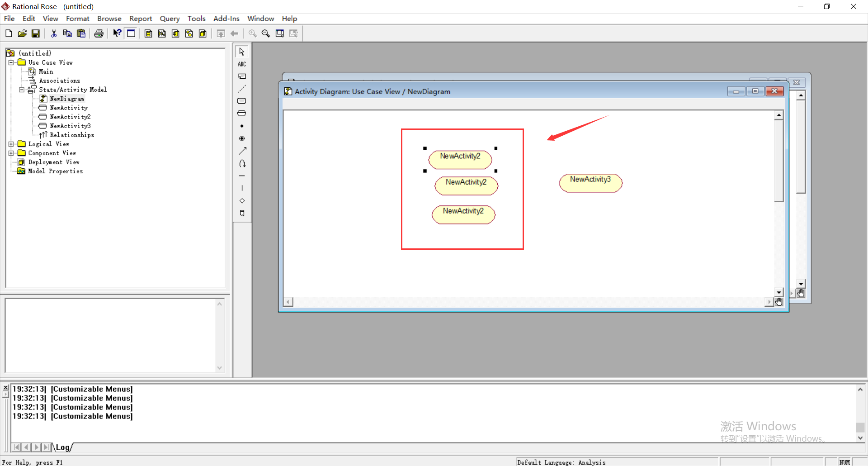Select the Vertical Synchronization bar tool

point(242,188)
